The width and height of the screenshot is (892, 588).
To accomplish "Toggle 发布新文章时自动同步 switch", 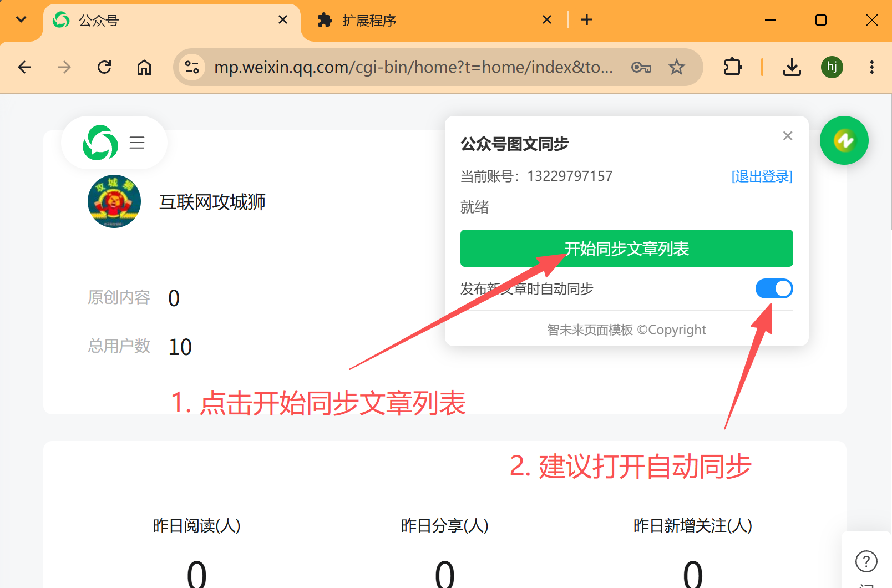I will pos(774,288).
